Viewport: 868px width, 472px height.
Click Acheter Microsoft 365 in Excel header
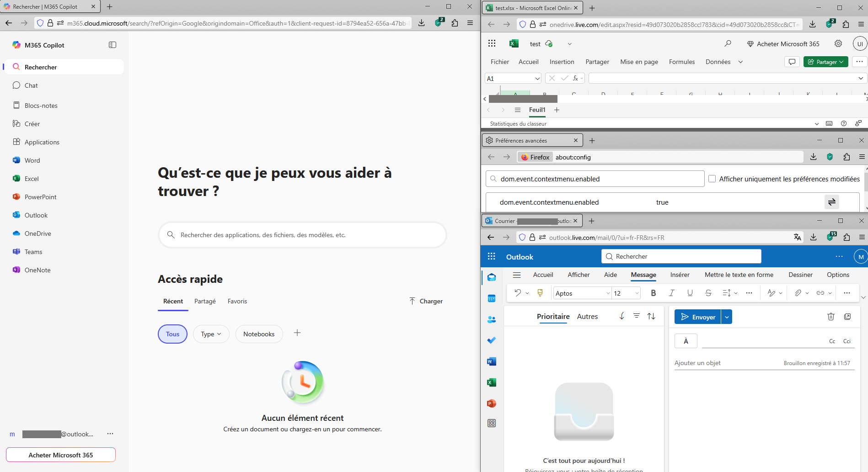click(783, 44)
